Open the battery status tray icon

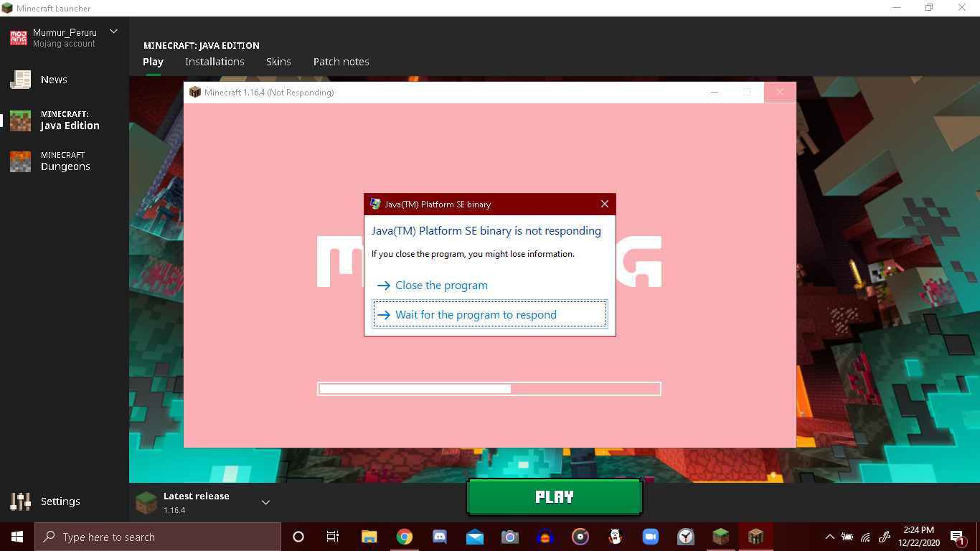[x=847, y=537]
